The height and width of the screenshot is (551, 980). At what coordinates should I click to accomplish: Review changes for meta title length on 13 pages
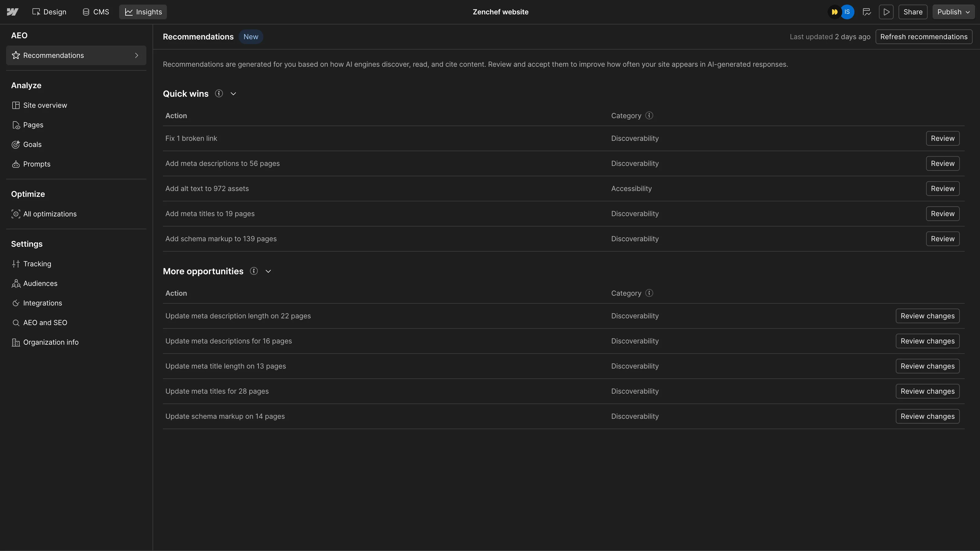[928, 366]
